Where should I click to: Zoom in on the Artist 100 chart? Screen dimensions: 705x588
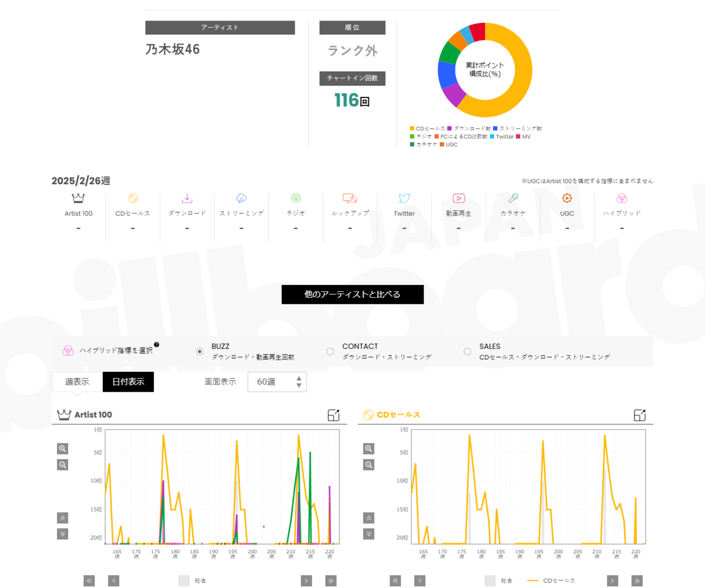coord(62,449)
